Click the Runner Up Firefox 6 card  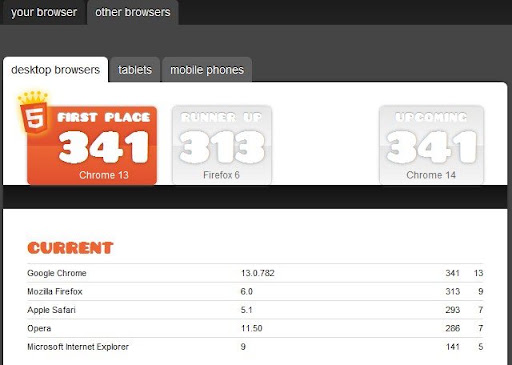point(222,145)
